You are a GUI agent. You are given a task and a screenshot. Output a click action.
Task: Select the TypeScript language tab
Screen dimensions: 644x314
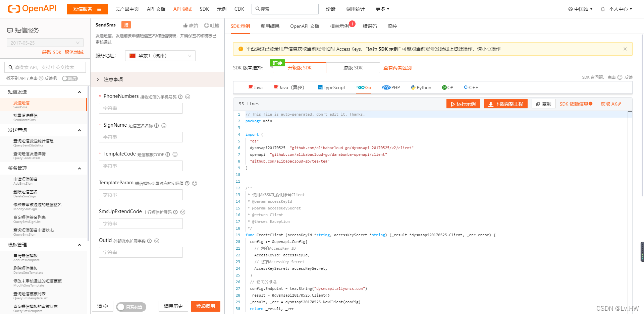point(331,87)
